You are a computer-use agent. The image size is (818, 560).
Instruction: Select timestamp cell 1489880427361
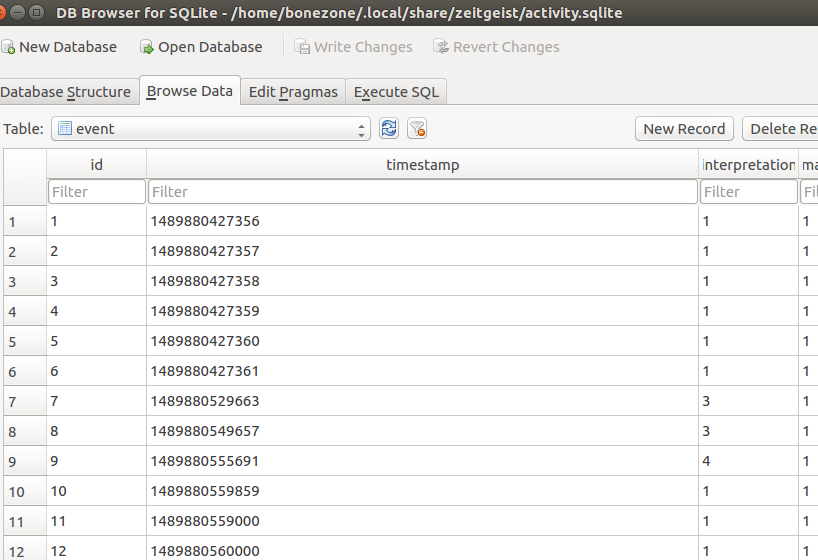pyautogui.click(x=423, y=371)
